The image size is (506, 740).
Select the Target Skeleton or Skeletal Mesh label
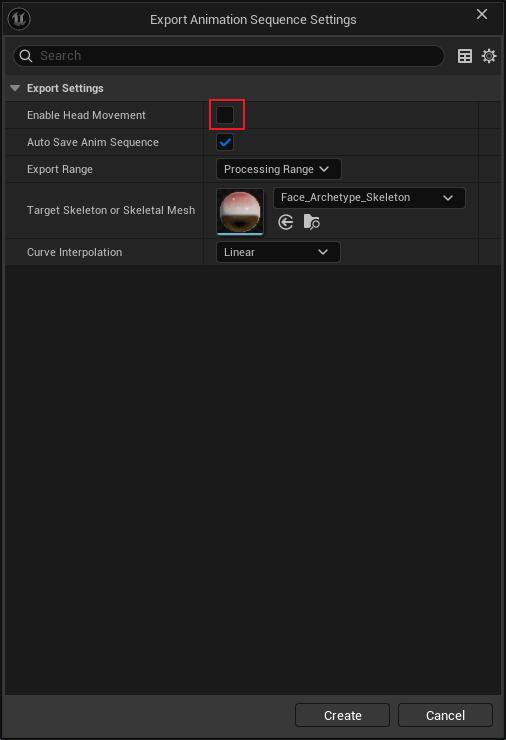pyautogui.click(x=111, y=210)
